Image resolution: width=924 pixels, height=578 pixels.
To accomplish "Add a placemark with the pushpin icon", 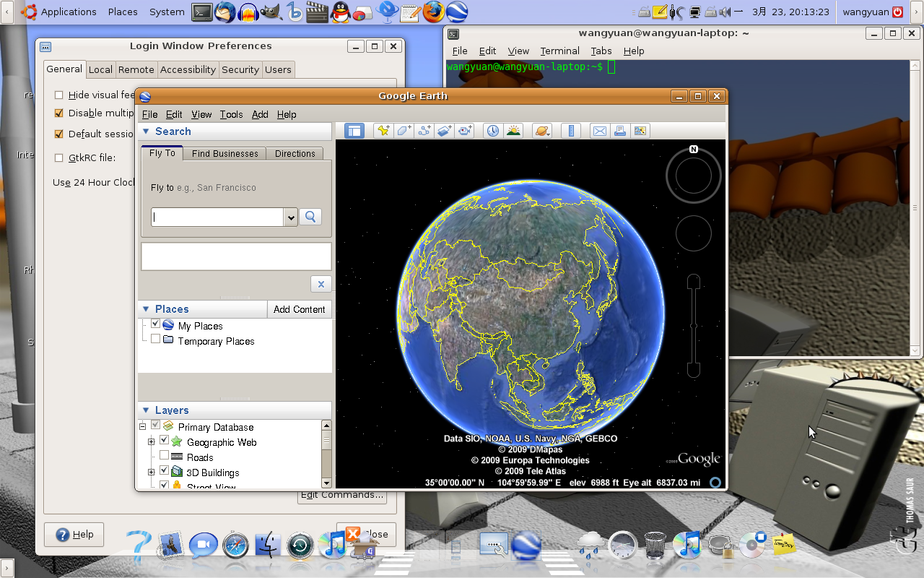I will click(x=383, y=131).
